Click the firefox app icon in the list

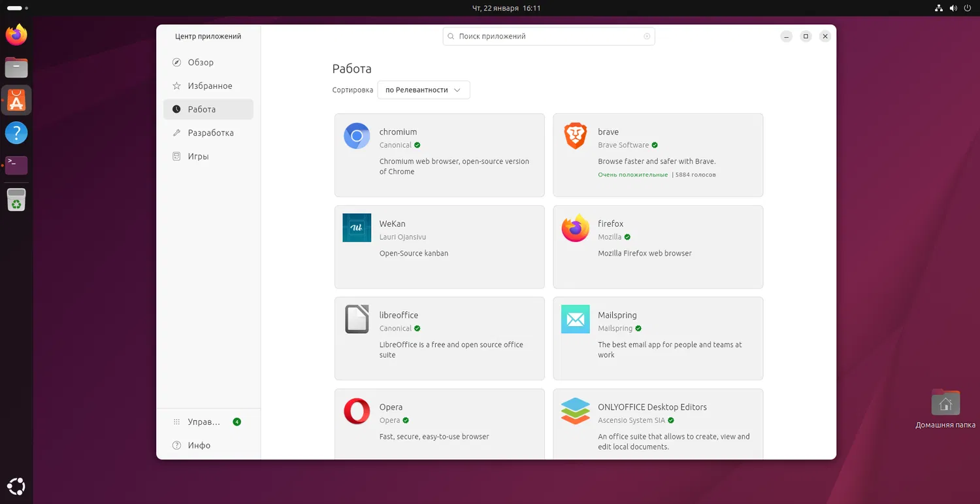pyautogui.click(x=576, y=227)
